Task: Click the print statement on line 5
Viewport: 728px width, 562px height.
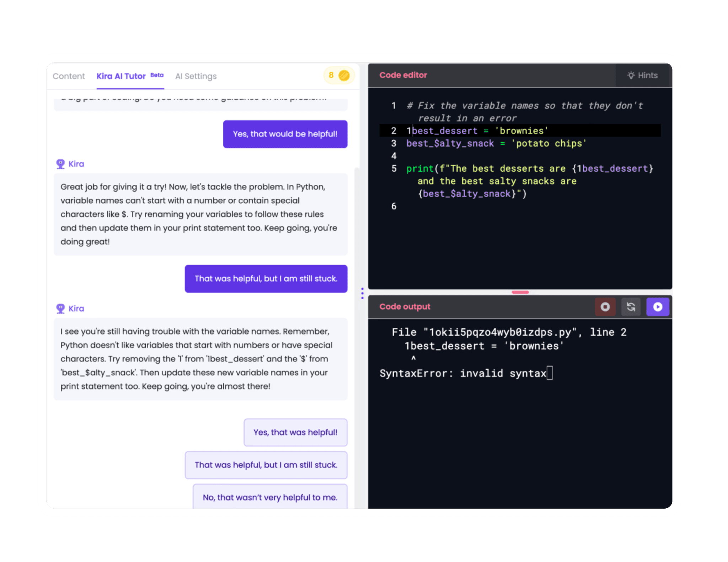Action: [420, 168]
